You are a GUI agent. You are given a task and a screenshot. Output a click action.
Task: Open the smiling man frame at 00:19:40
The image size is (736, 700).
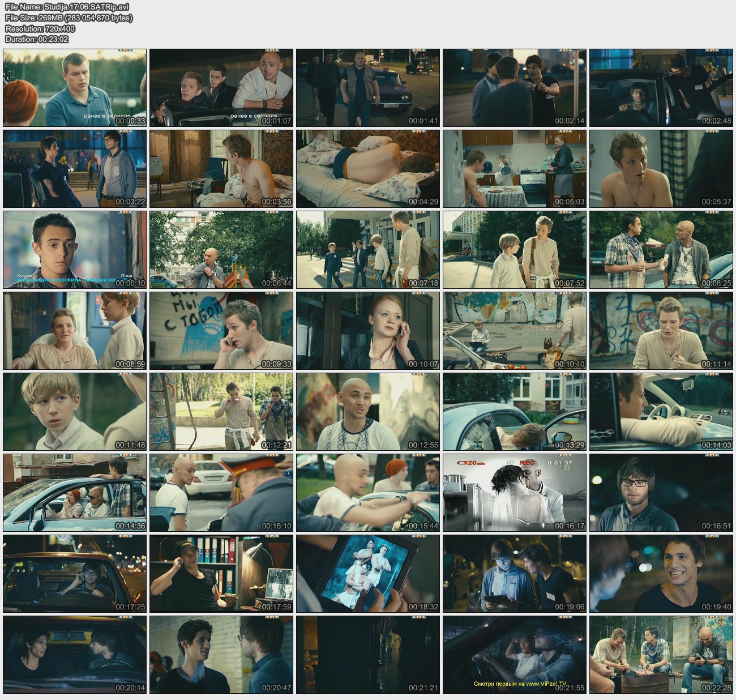pyautogui.click(x=661, y=574)
